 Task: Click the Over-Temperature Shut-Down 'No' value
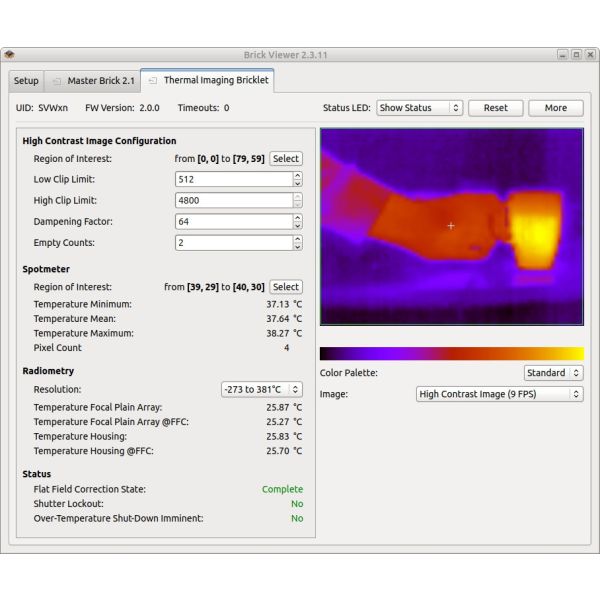pos(297,518)
